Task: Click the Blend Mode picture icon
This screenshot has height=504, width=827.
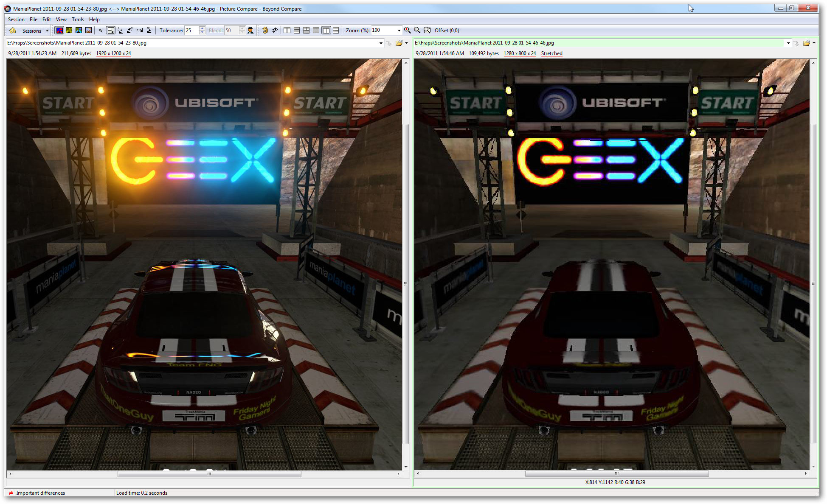Action: (88, 31)
